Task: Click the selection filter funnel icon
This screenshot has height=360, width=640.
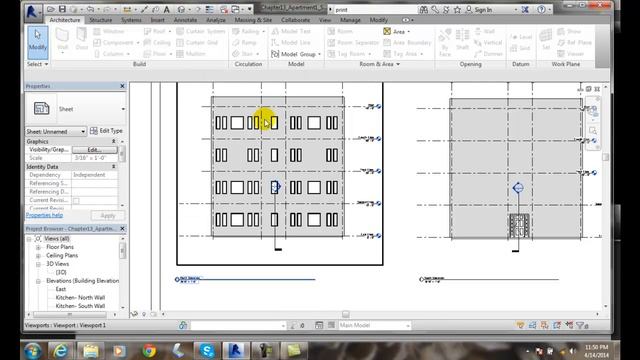Action: 581,325
